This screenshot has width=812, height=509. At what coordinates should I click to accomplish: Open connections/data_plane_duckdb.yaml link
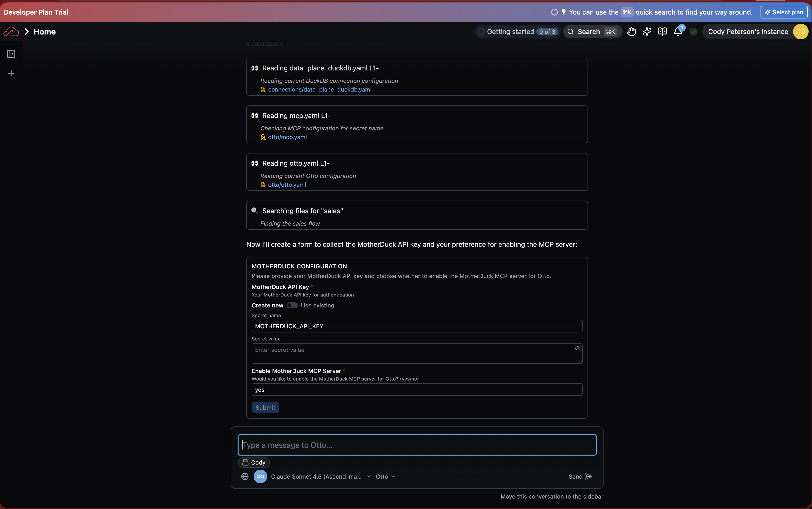click(x=320, y=90)
